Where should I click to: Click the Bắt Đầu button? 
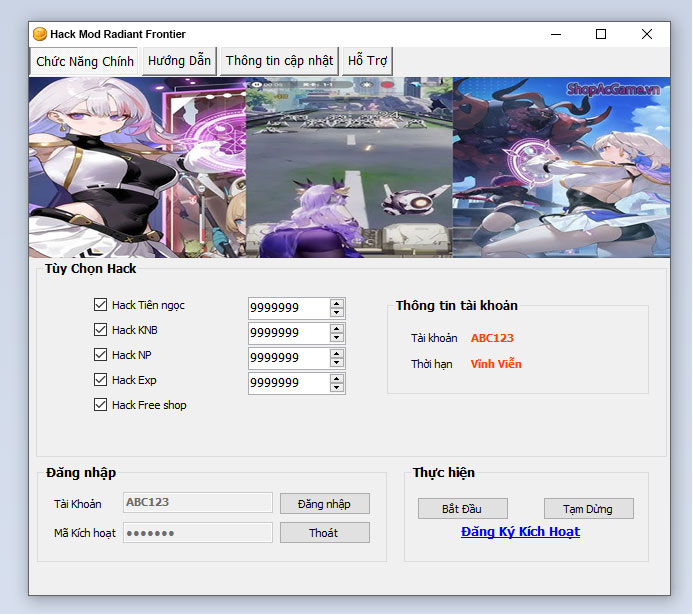463,509
